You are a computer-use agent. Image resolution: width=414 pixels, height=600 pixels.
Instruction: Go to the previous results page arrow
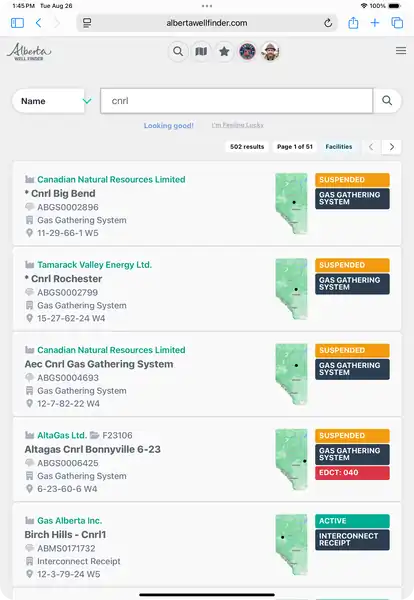pos(371,147)
